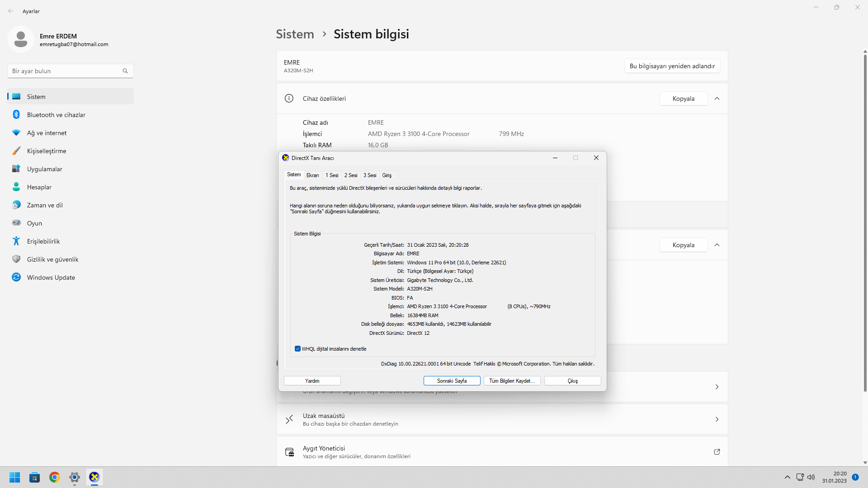
Task: Switch to the Ekran tab
Action: (x=312, y=175)
